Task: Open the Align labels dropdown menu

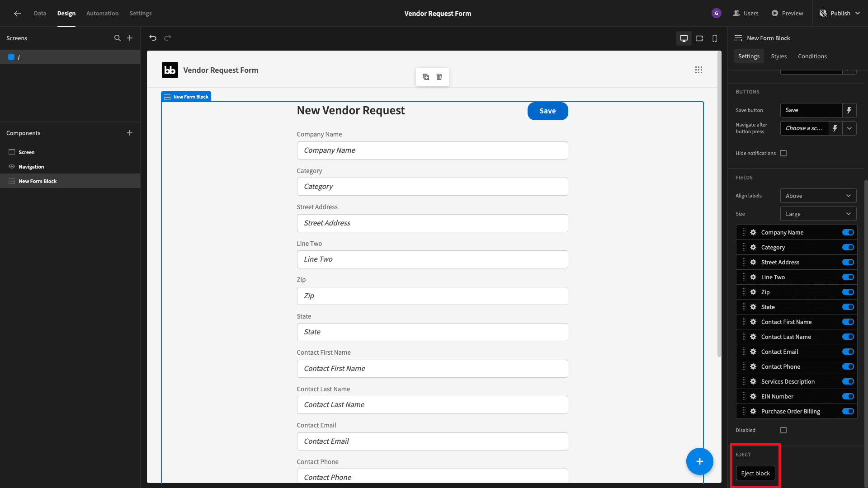Action: pos(819,196)
